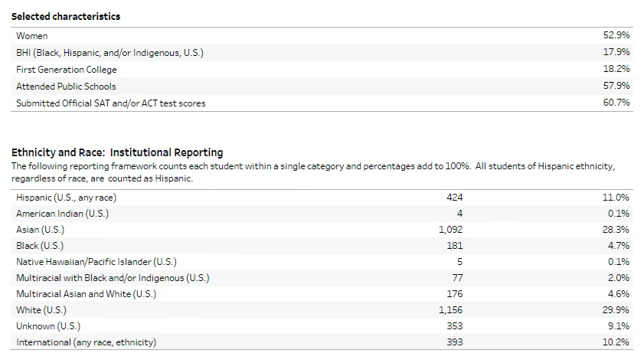Click the 1,092 count for Asian
The width and height of the screenshot is (644, 363).
[x=450, y=230]
